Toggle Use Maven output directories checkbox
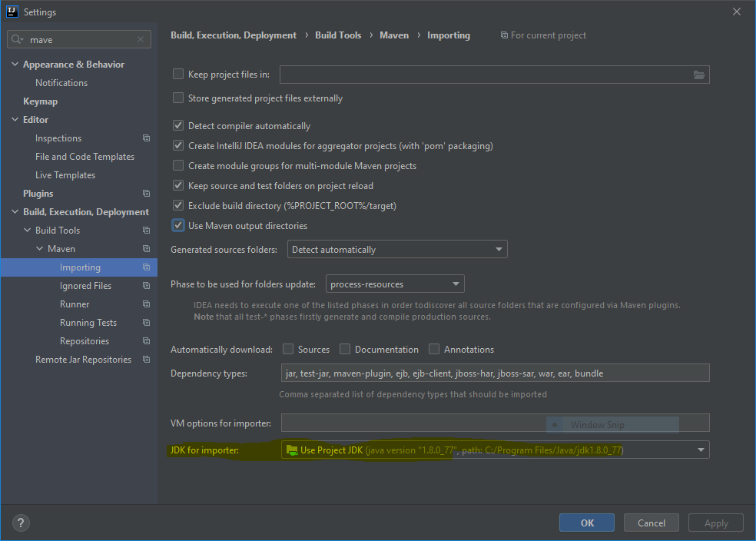Viewport: 756px width, 541px height. click(x=178, y=225)
